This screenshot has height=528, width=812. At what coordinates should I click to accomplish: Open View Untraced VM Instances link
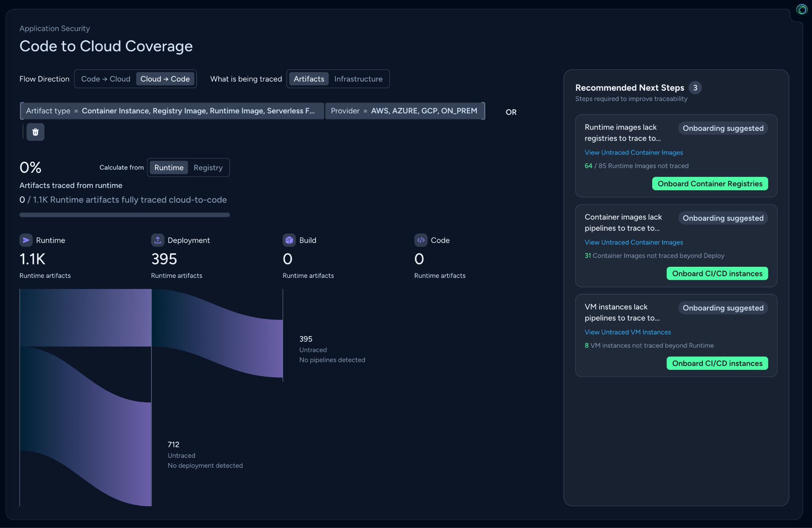point(628,332)
